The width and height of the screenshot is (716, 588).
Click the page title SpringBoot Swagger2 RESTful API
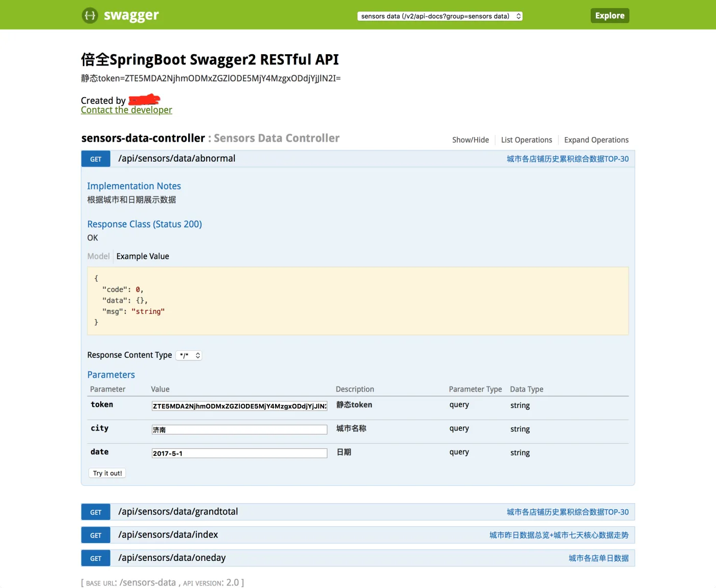pos(210,60)
